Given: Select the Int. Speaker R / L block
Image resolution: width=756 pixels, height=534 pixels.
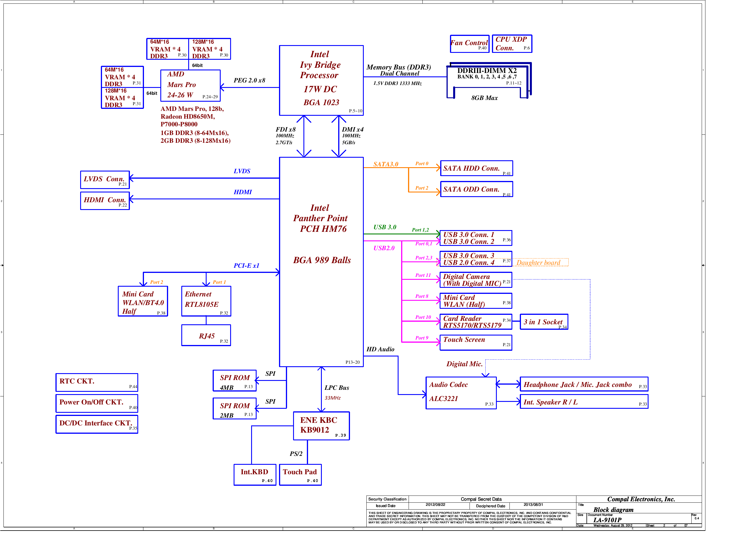Looking at the screenshot, I should tap(584, 402).
